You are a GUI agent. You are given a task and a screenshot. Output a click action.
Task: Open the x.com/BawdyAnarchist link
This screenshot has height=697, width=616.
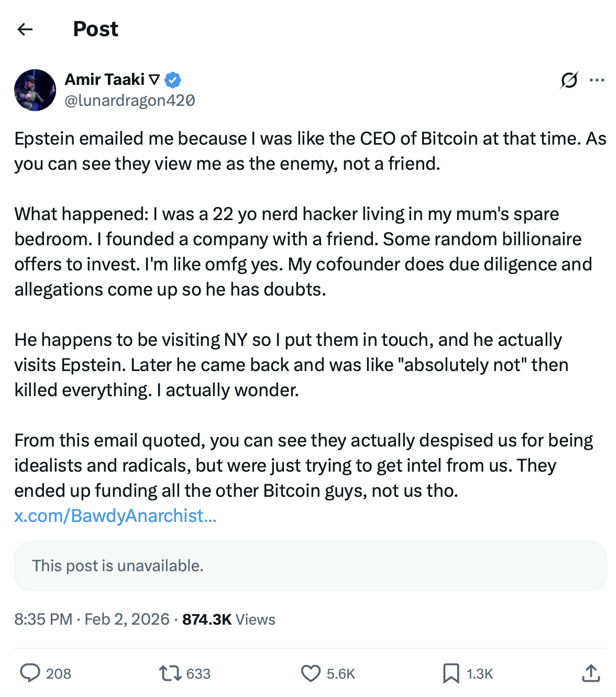pyautogui.click(x=115, y=516)
